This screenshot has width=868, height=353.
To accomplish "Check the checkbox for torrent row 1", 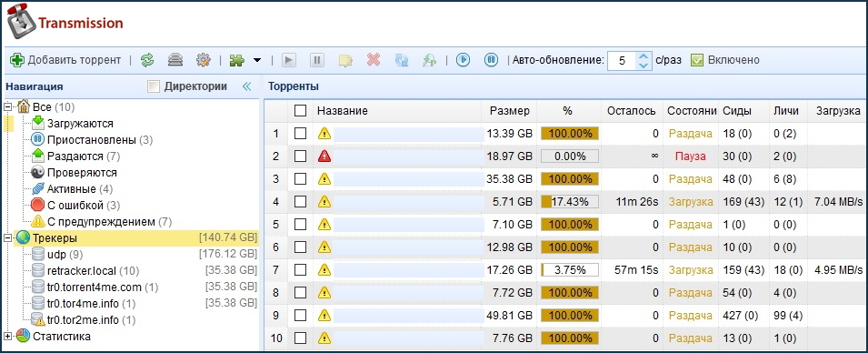I will point(300,134).
